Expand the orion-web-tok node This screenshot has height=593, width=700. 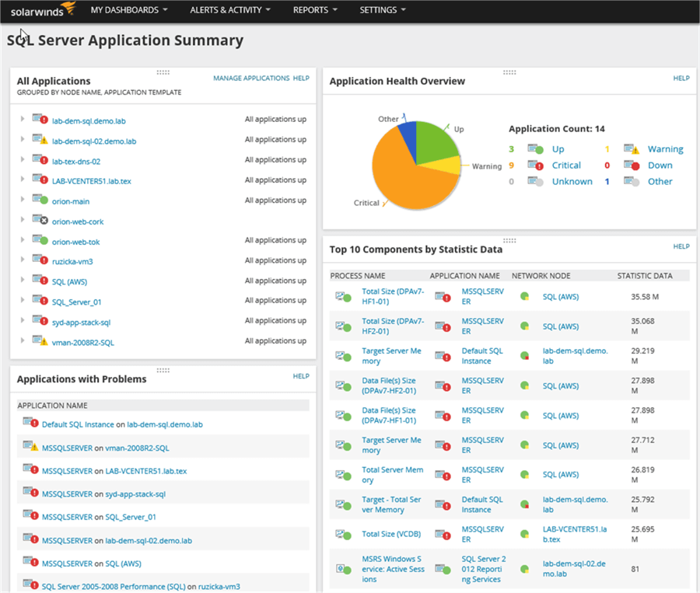pyautogui.click(x=23, y=240)
